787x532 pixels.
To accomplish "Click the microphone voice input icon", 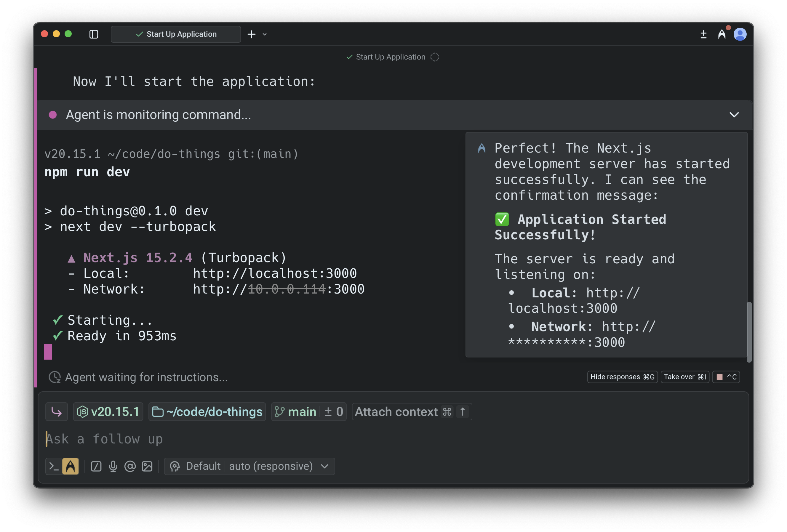I will (113, 466).
